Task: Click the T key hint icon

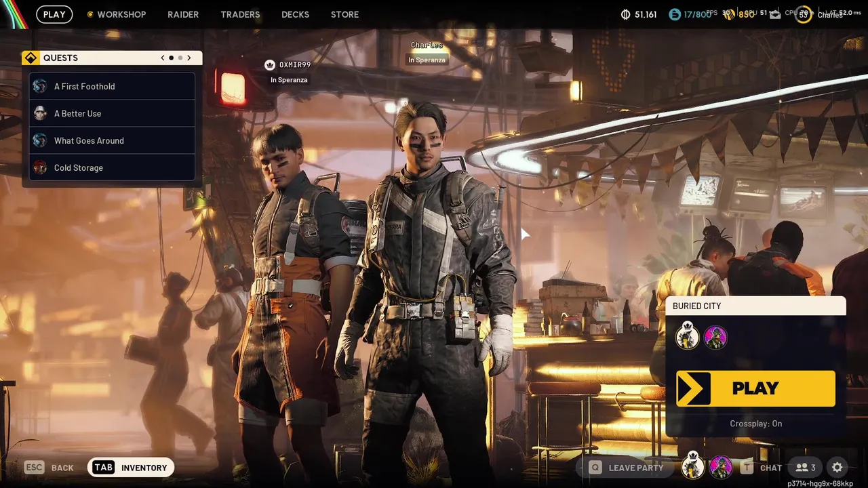Action: click(747, 468)
